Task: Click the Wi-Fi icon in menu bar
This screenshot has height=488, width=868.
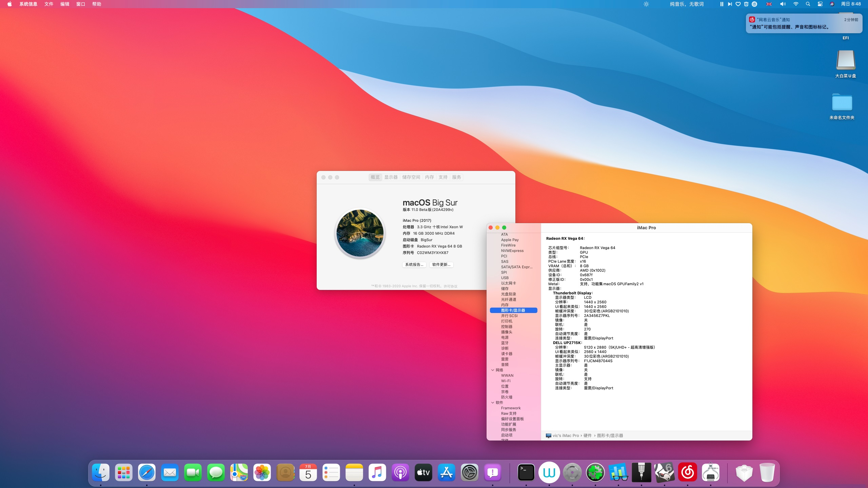Action: (x=795, y=4)
